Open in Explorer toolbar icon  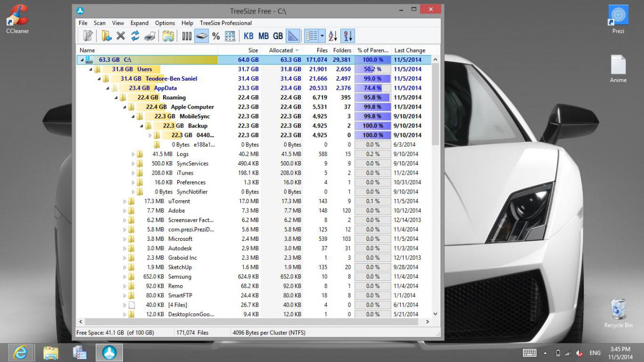point(168,36)
